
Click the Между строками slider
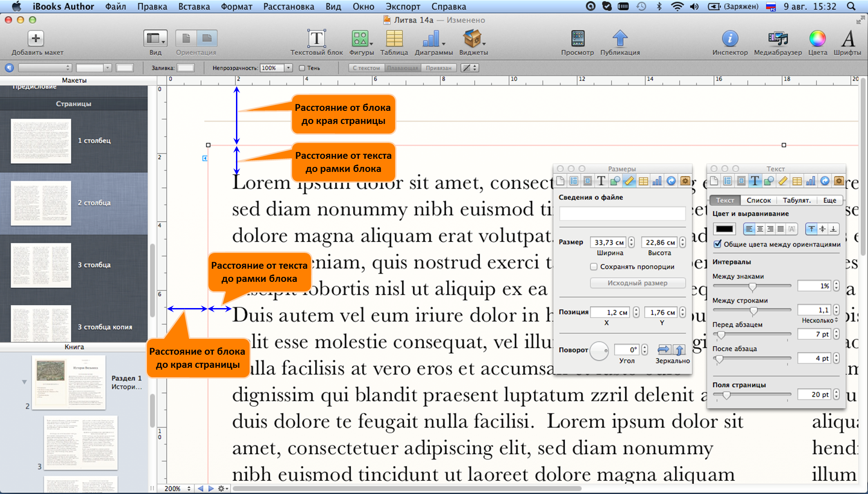click(752, 310)
